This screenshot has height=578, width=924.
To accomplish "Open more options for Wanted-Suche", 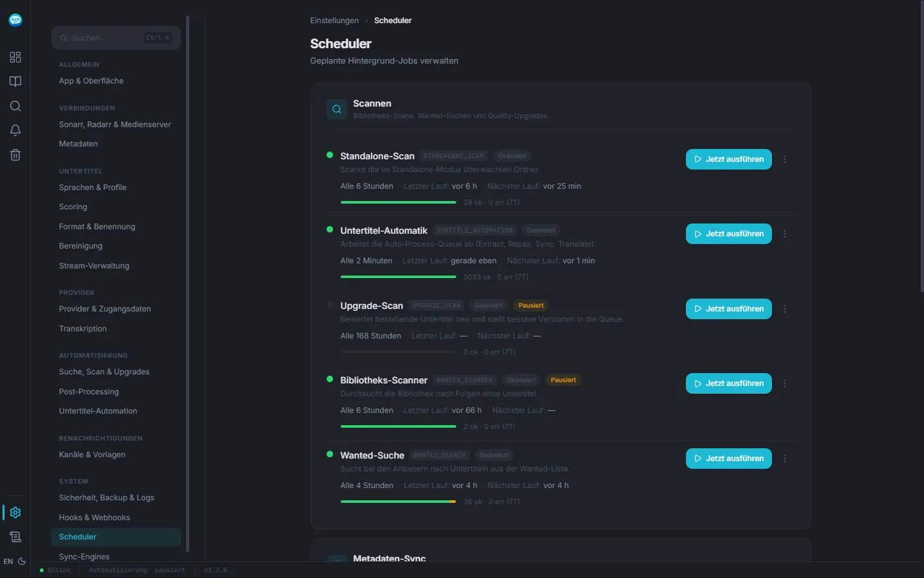I will [785, 459].
